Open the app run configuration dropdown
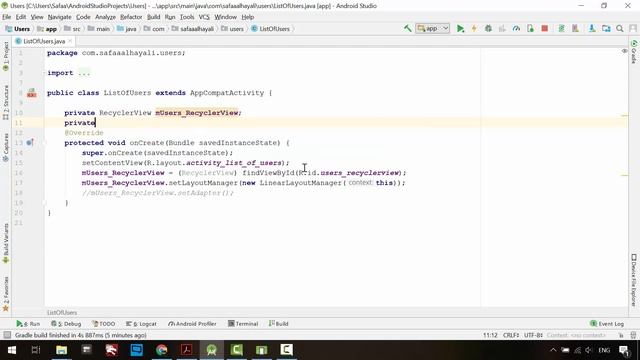640x360 pixels. point(433,29)
